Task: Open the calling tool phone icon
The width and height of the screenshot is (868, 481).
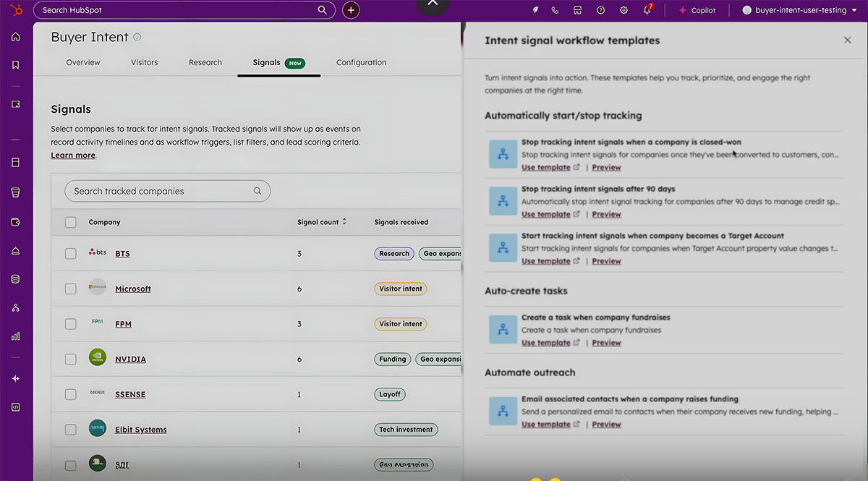Action: [555, 10]
